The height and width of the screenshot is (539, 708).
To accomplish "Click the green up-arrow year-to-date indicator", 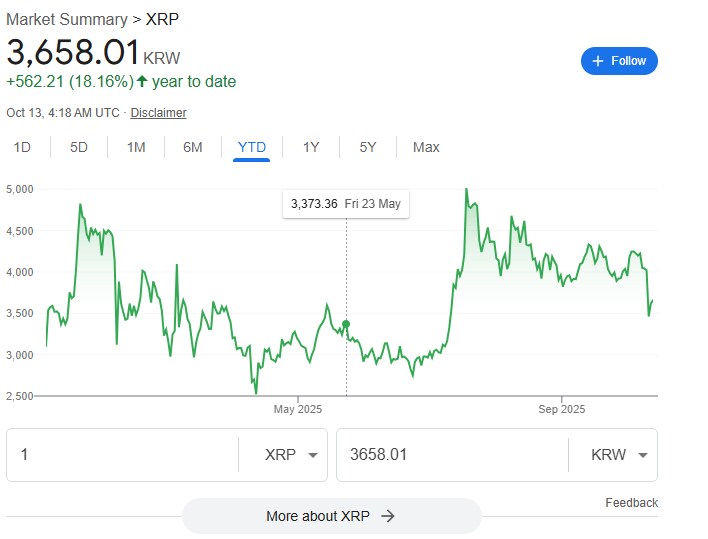I will click(142, 82).
